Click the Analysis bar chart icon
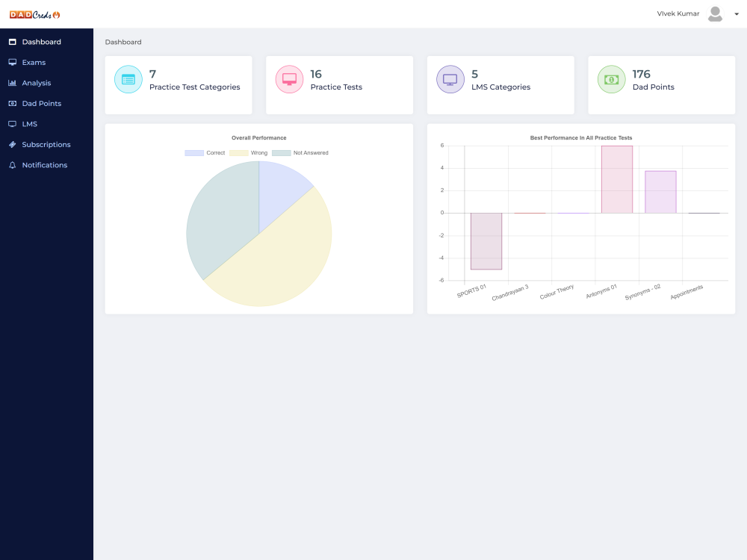 click(x=12, y=83)
